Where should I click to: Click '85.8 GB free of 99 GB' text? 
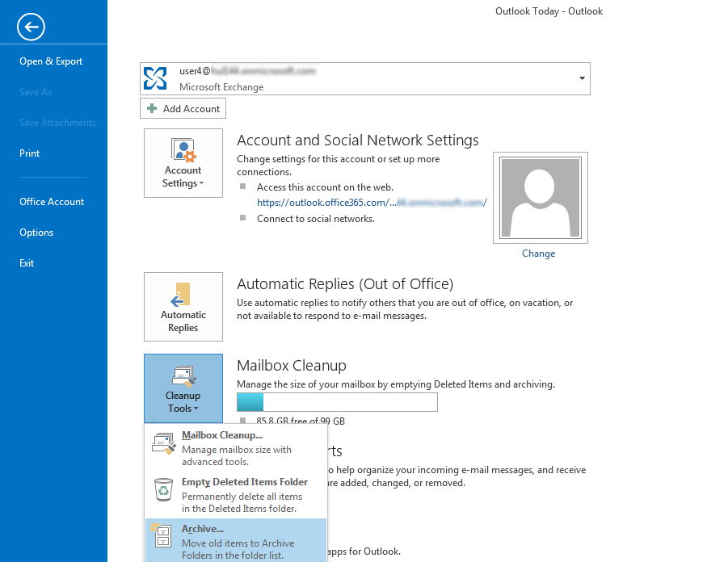301,421
